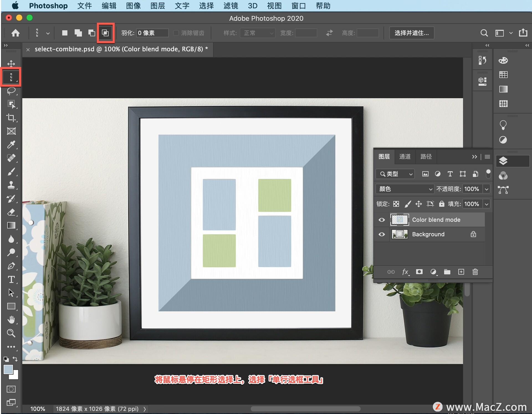Select the Eyedropper tool
This screenshot has width=532, height=414.
click(x=11, y=145)
